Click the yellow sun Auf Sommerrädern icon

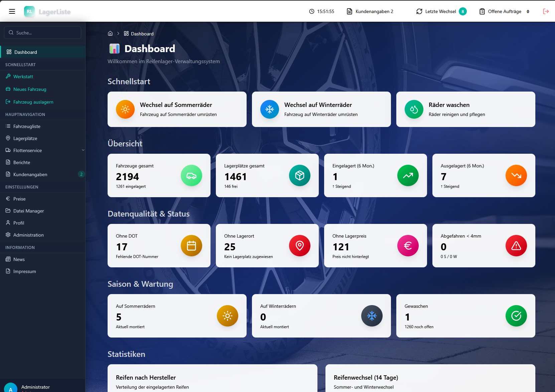[228, 316]
